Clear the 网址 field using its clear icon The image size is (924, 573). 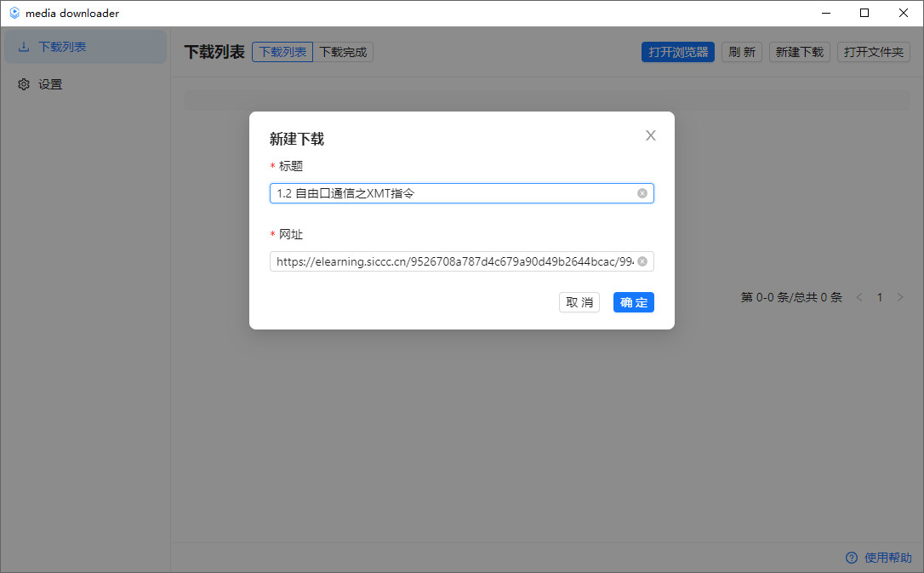[x=642, y=261]
